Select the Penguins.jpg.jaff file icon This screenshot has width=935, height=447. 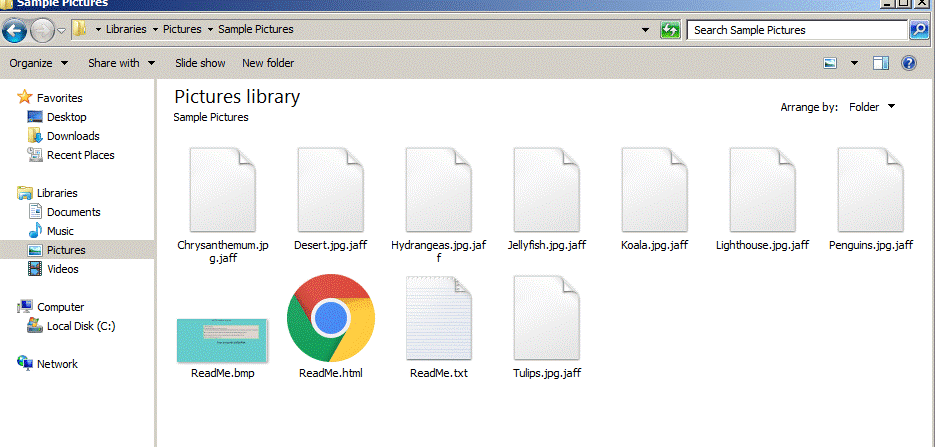(x=871, y=190)
